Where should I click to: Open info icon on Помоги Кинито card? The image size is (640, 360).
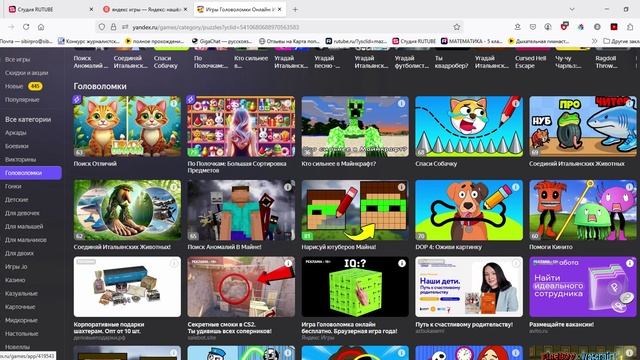coord(629,187)
